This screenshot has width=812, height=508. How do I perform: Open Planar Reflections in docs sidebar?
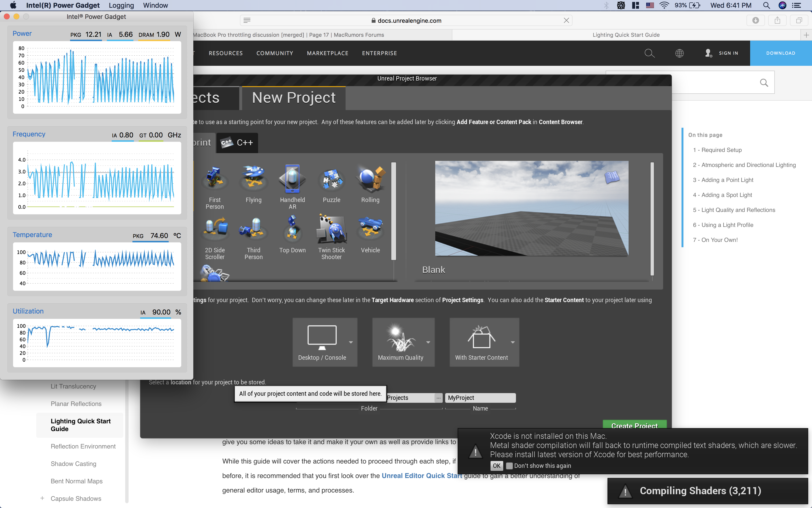tap(76, 404)
